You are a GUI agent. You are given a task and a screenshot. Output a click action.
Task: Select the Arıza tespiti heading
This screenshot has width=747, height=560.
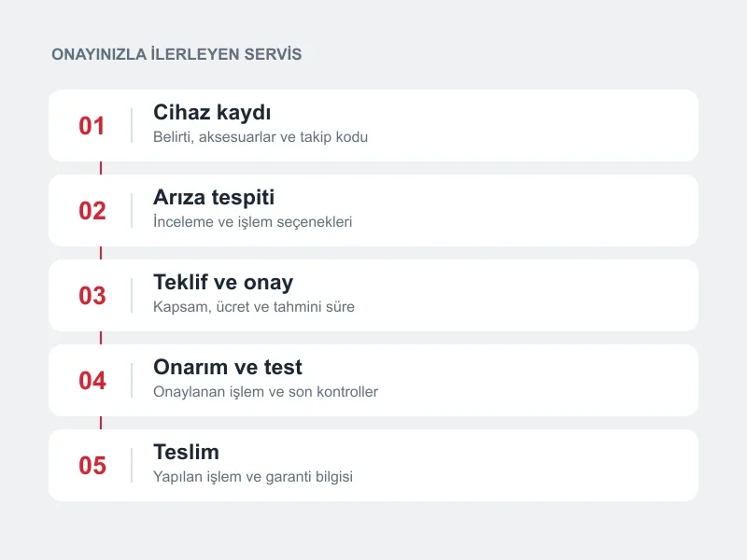214,198
